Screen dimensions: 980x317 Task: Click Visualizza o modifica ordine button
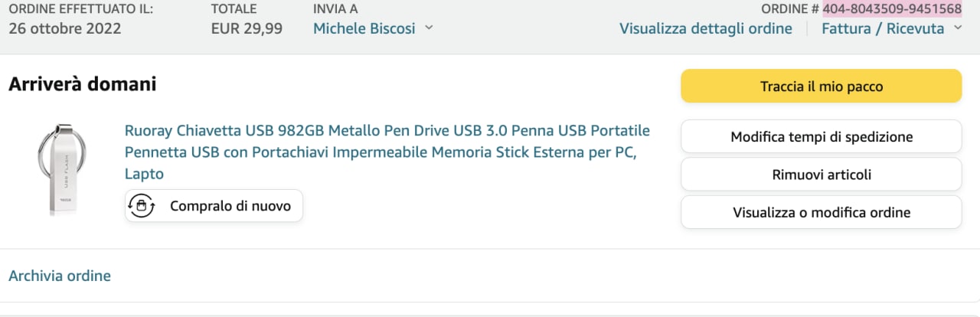coord(821,212)
